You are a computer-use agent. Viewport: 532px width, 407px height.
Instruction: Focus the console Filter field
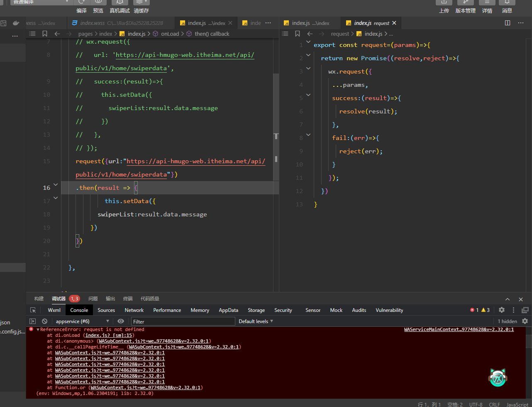[x=183, y=321]
